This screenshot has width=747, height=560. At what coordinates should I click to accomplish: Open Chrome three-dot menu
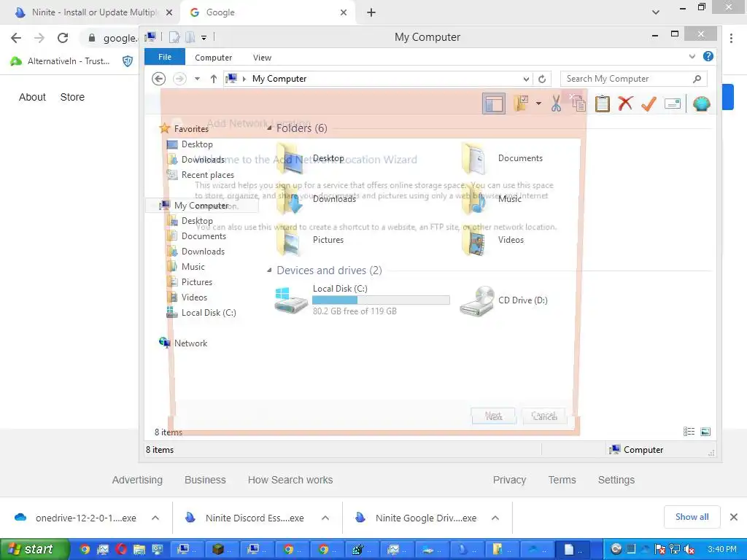point(731,38)
